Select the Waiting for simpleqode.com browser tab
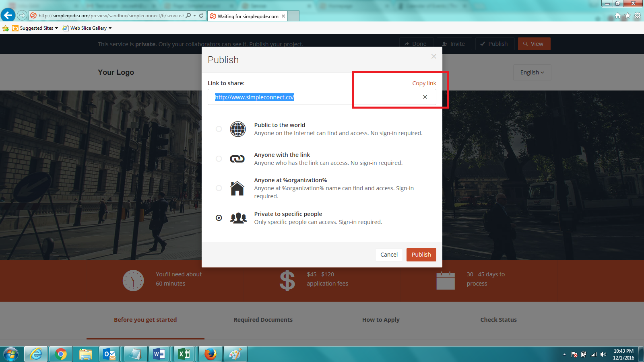644x362 pixels. (x=248, y=16)
